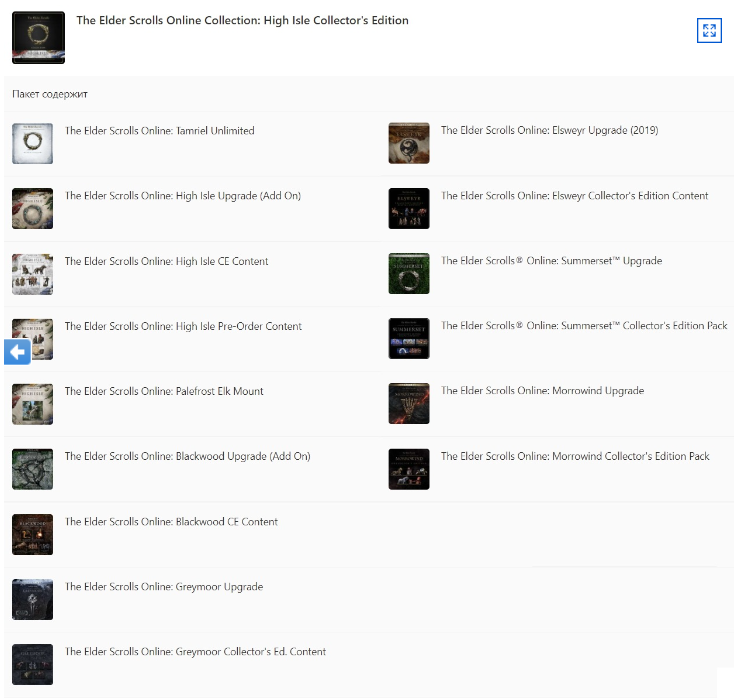Screen dimensions: 743x699
Task: Select 'High Isle Upgrade (Add On)' text link
Action: pyautogui.click(x=183, y=196)
